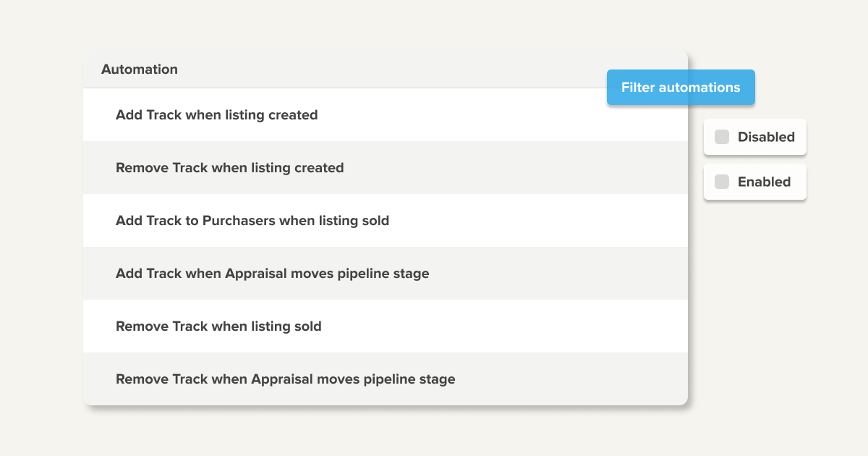Click the Automation column header
Viewport: 868px width, 456px height.
140,69
